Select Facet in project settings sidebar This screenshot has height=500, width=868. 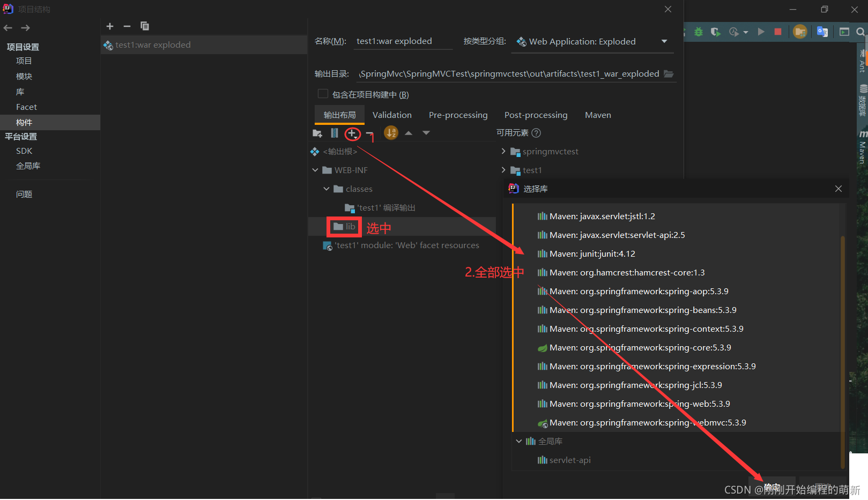26,107
